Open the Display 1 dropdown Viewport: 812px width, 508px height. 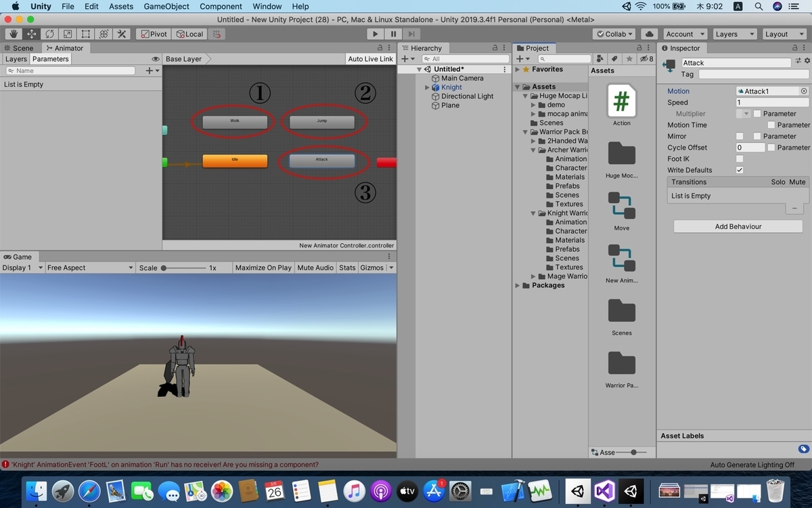pyautogui.click(x=22, y=268)
